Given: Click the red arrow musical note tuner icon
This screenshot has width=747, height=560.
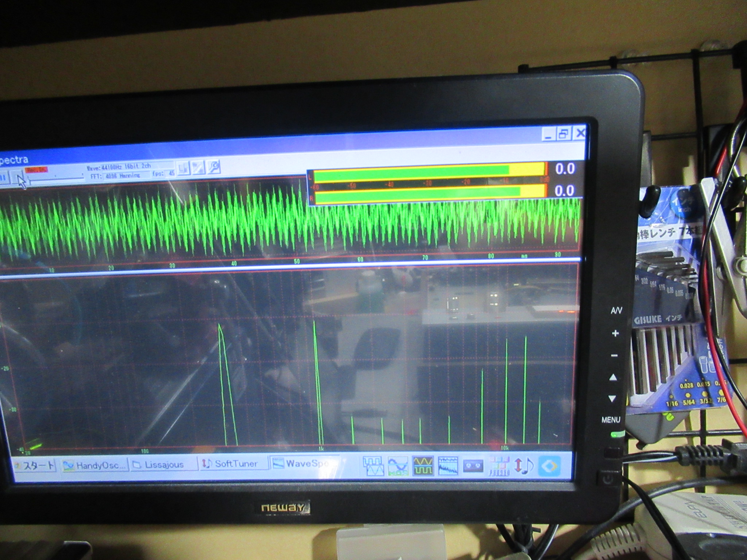Looking at the screenshot, I should click(x=523, y=466).
